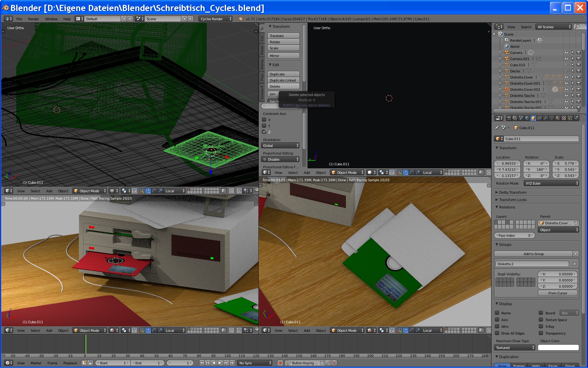Open the Render menu
Screen dimensions: 588x368
33,19
